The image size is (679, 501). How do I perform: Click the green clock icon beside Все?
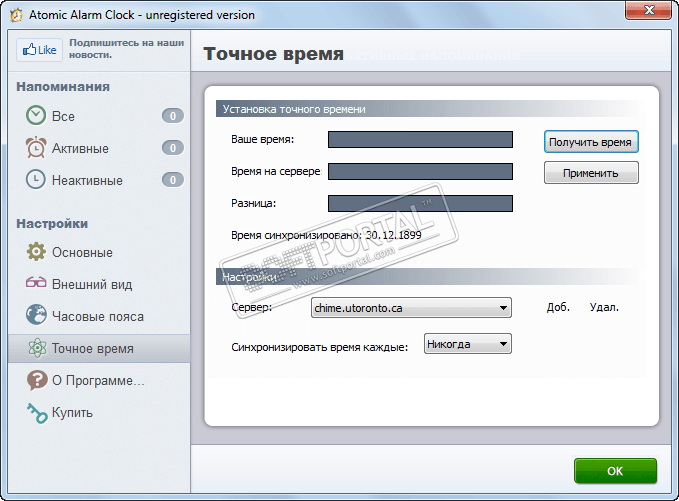click(36, 116)
